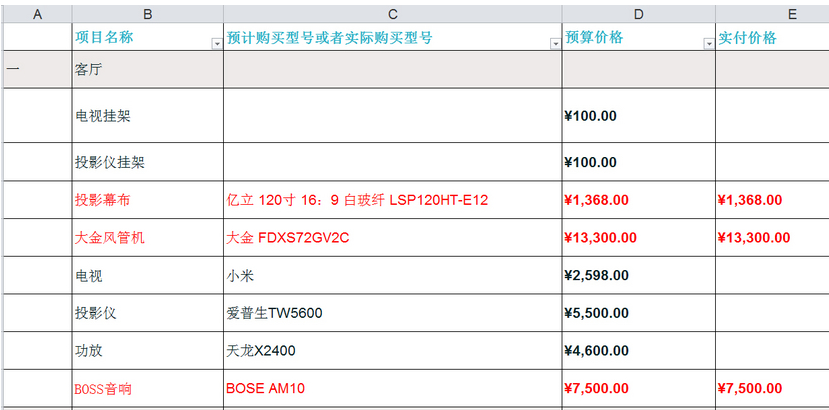Select budget price ¥7,500.00 in column D

pos(639,389)
